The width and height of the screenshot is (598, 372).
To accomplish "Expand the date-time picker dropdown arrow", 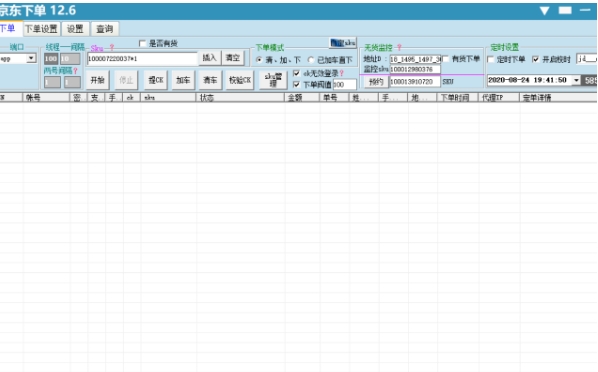I will pyautogui.click(x=576, y=81).
